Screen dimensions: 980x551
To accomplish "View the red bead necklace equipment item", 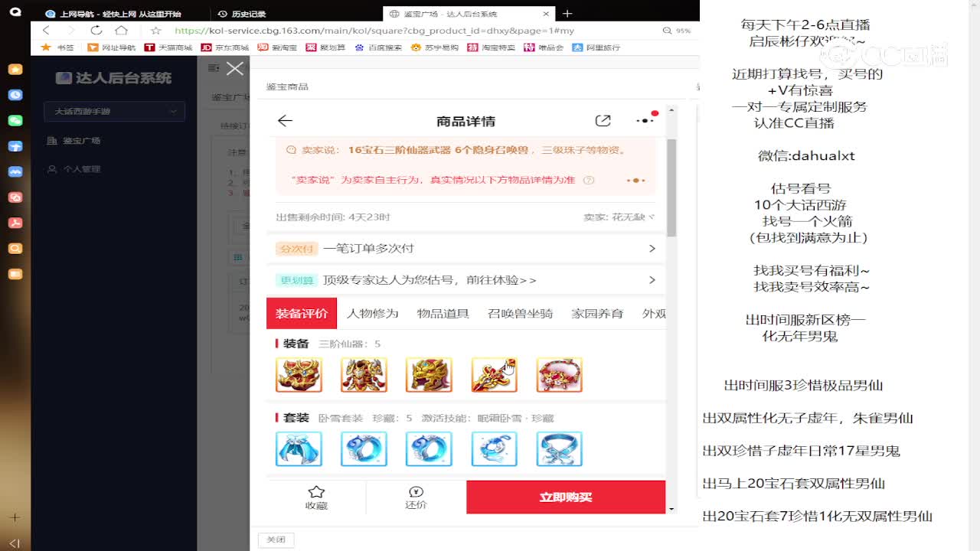I will [x=559, y=375].
